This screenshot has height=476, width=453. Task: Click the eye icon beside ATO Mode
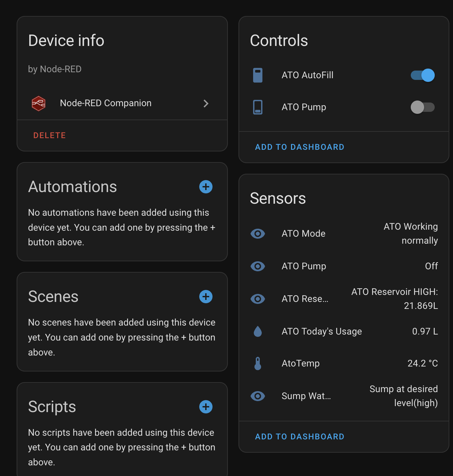258,234
